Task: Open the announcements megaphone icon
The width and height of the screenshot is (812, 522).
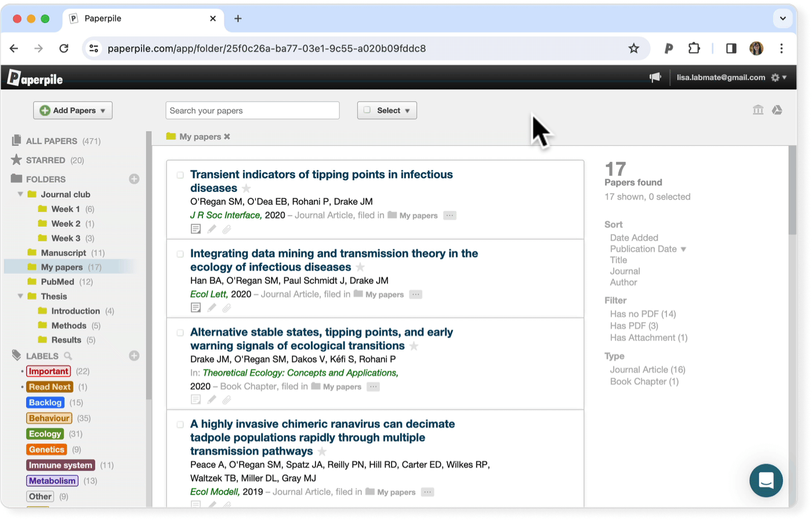Action: 655,77
